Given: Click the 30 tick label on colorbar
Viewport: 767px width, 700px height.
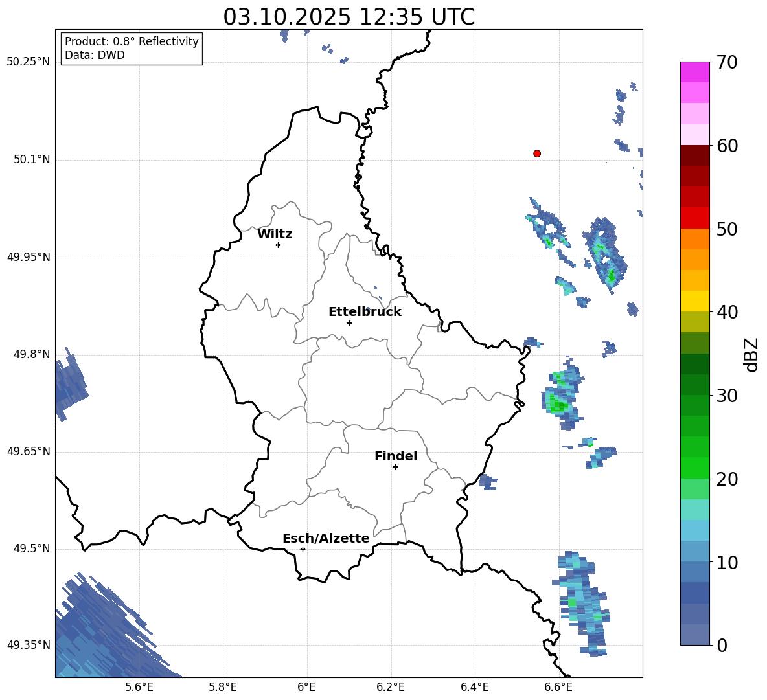Looking at the screenshot, I should [727, 396].
